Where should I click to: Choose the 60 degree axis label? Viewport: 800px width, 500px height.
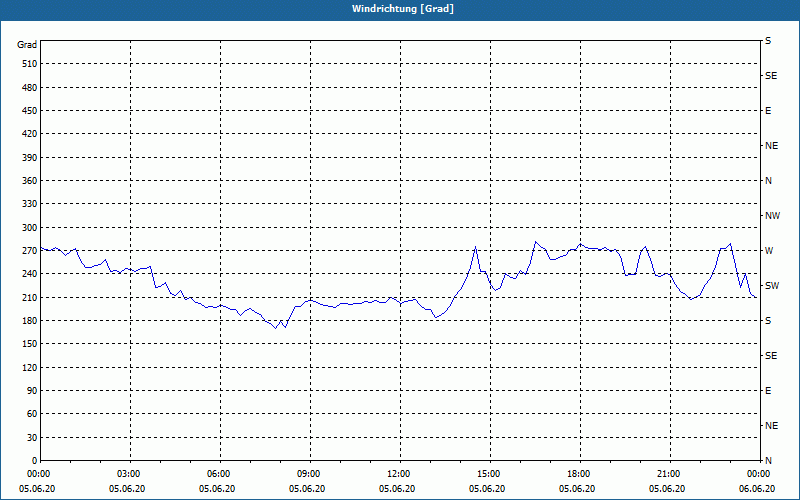(x=32, y=414)
